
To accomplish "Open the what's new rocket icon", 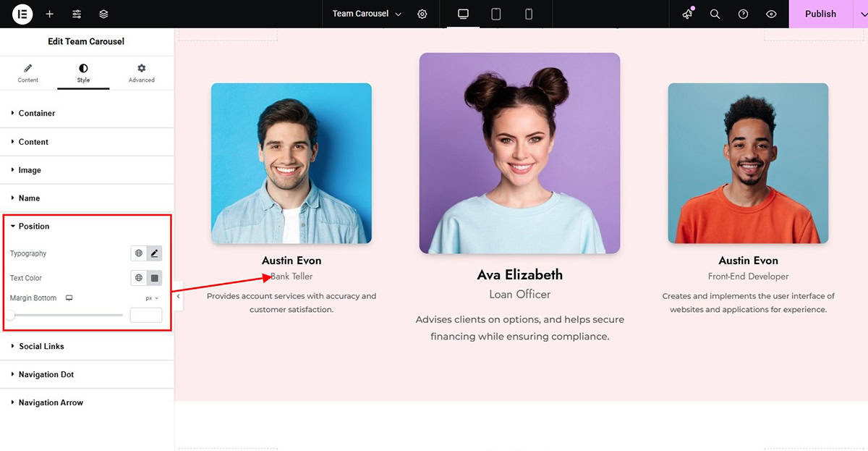I will (687, 14).
